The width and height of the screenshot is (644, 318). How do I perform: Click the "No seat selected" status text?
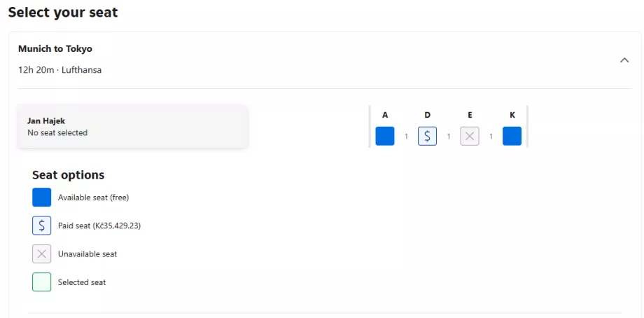pos(57,132)
